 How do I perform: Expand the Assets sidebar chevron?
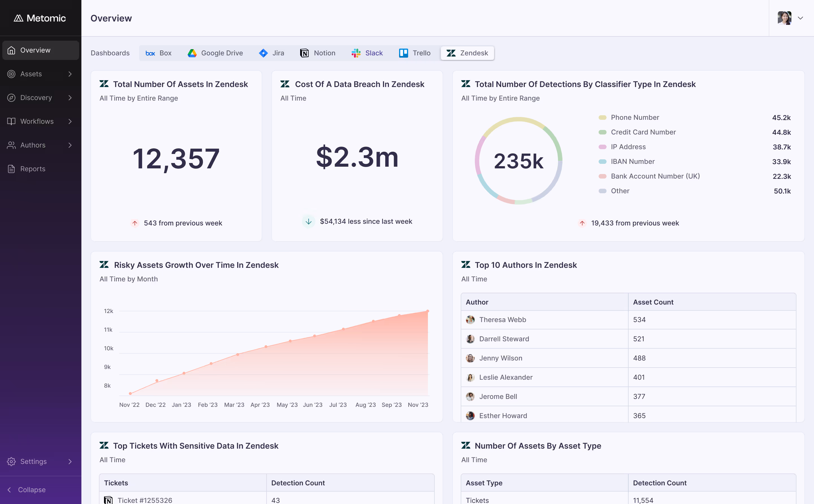70,74
